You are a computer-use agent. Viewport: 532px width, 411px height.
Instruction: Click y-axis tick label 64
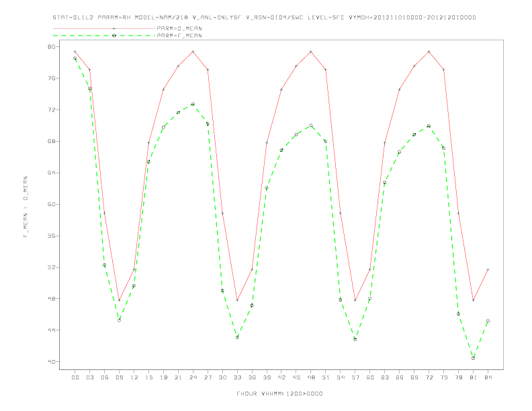[51, 173]
